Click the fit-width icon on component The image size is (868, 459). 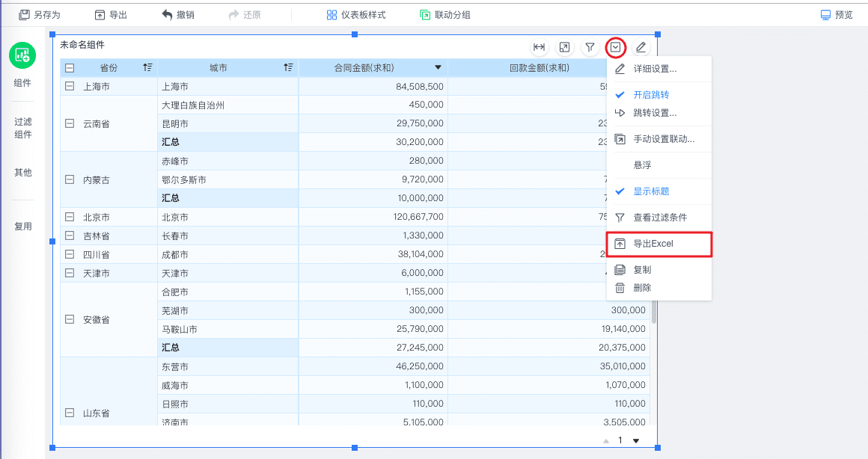(x=540, y=48)
